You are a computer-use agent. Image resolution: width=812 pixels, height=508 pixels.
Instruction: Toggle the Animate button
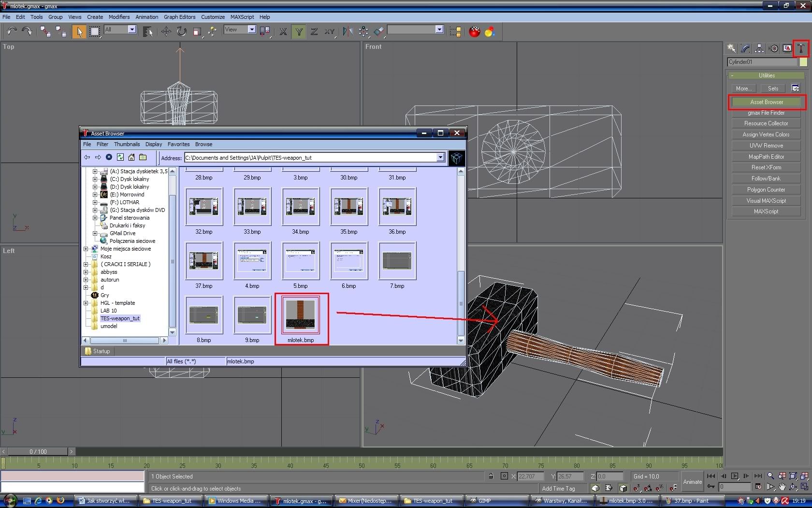tap(692, 481)
